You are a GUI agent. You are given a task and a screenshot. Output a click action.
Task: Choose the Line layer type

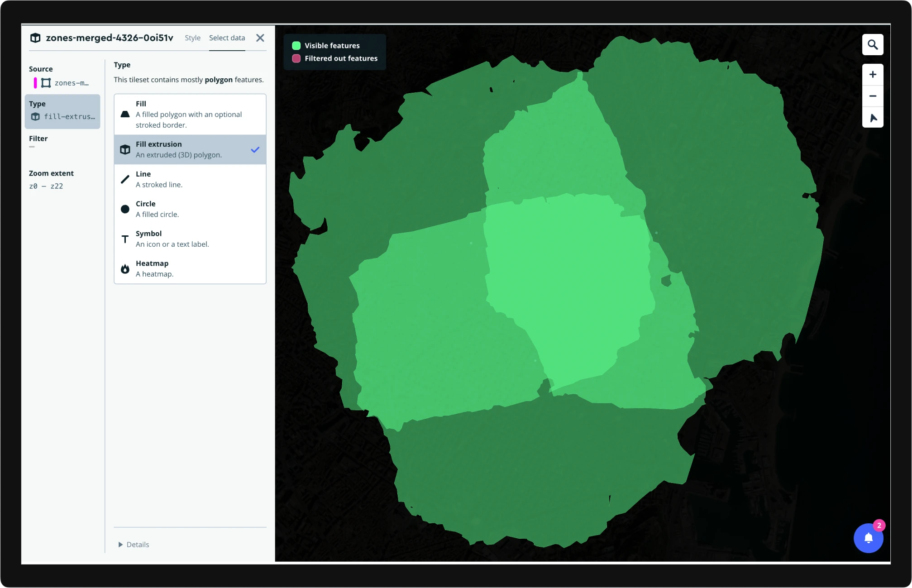coord(190,179)
